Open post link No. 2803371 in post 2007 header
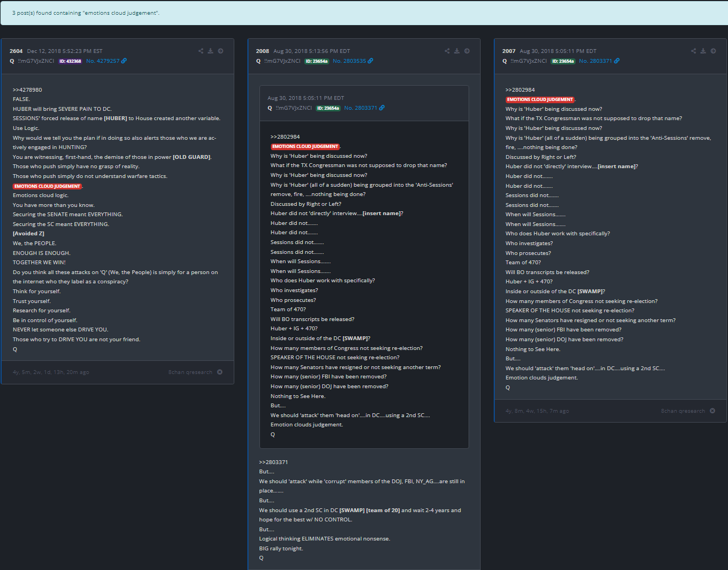This screenshot has width=728, height=570. (596, 61)
